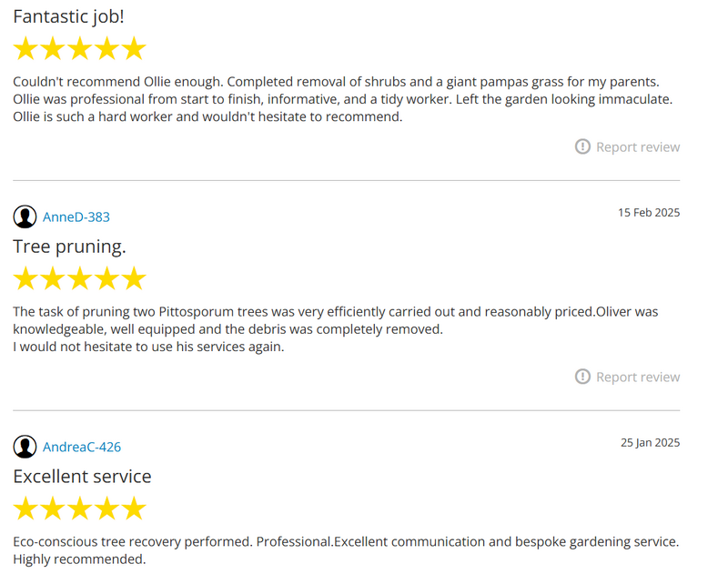This screenshot has width=728, height=574.
Task: Click the "Tree pruning." review title
Action: pos(69,247)
